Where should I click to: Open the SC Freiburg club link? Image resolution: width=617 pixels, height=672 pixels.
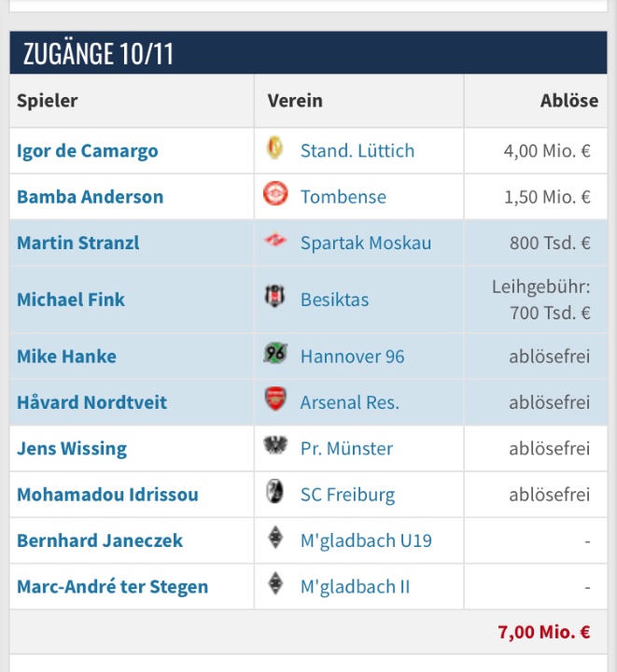click(347, 495)
